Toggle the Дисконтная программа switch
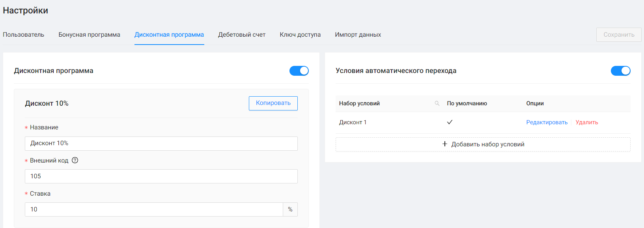The image size is (644, 228). [x=299, y=71]
